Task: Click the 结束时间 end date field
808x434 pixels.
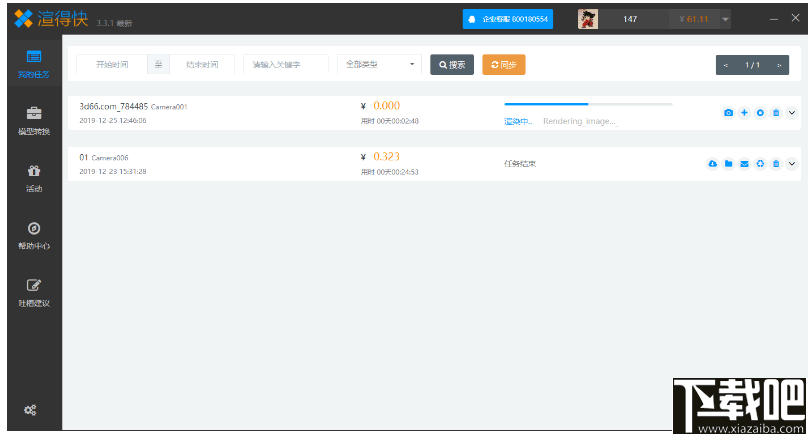Action: 202,64
